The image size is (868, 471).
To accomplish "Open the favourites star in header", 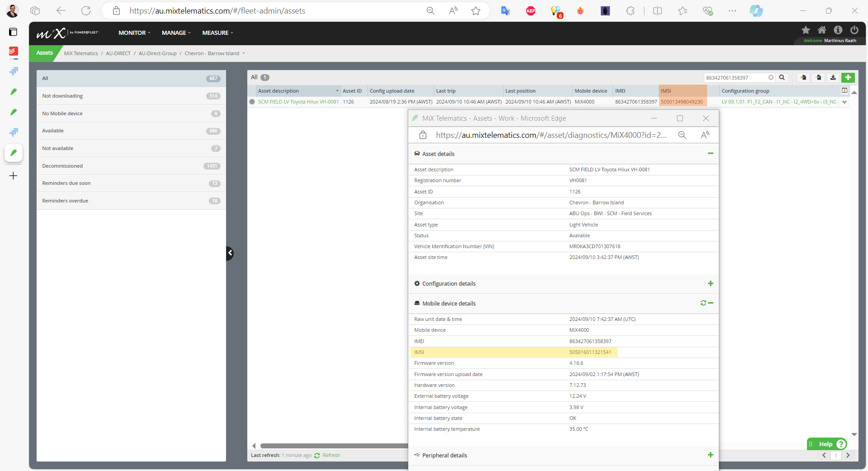I will tap(806, 30).
